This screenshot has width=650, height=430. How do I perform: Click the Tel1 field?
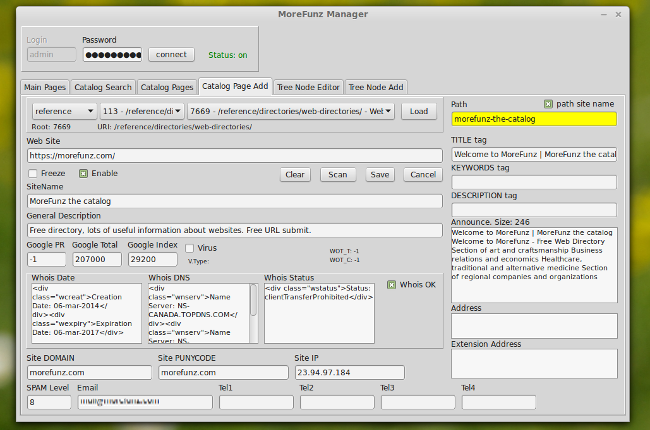point(256,402)
